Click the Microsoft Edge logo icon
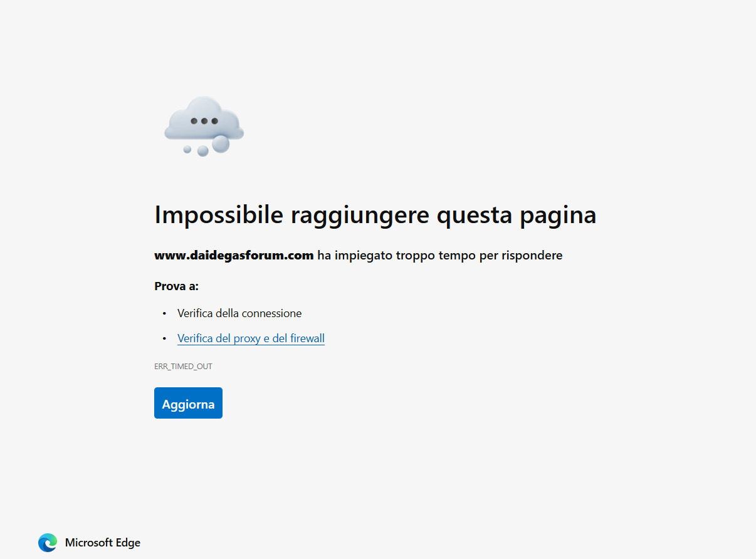Screen dimensions: 756x559 [x=47, y=543]
